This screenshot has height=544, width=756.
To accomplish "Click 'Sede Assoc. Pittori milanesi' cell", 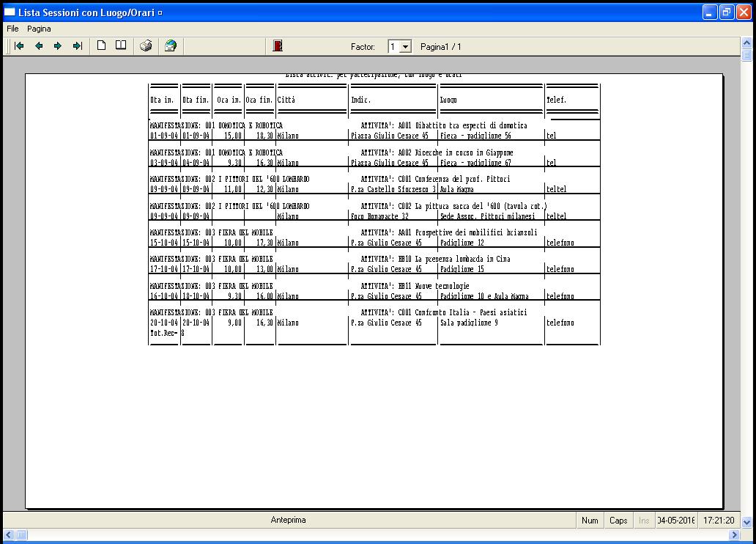I will coord(487,216).
